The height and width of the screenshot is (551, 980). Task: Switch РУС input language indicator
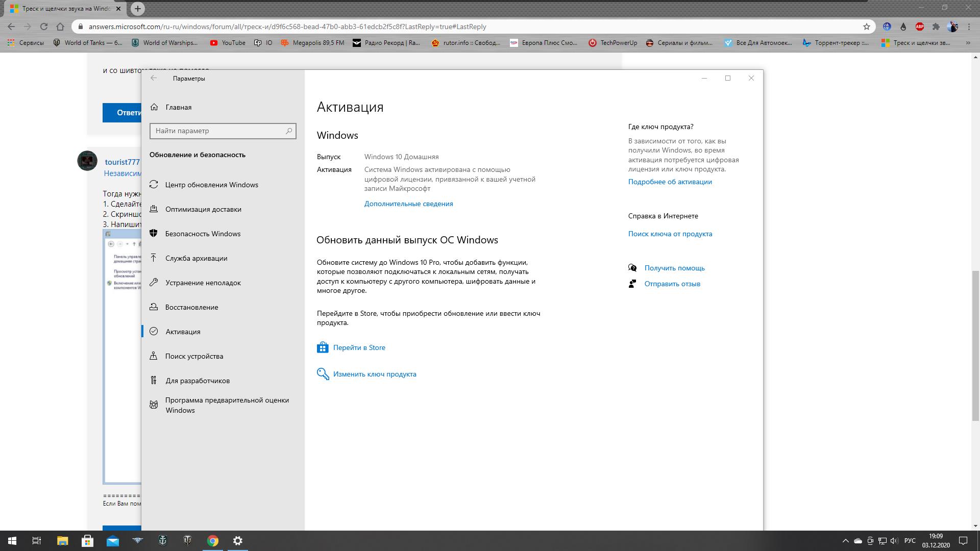[x=910, y=541]
